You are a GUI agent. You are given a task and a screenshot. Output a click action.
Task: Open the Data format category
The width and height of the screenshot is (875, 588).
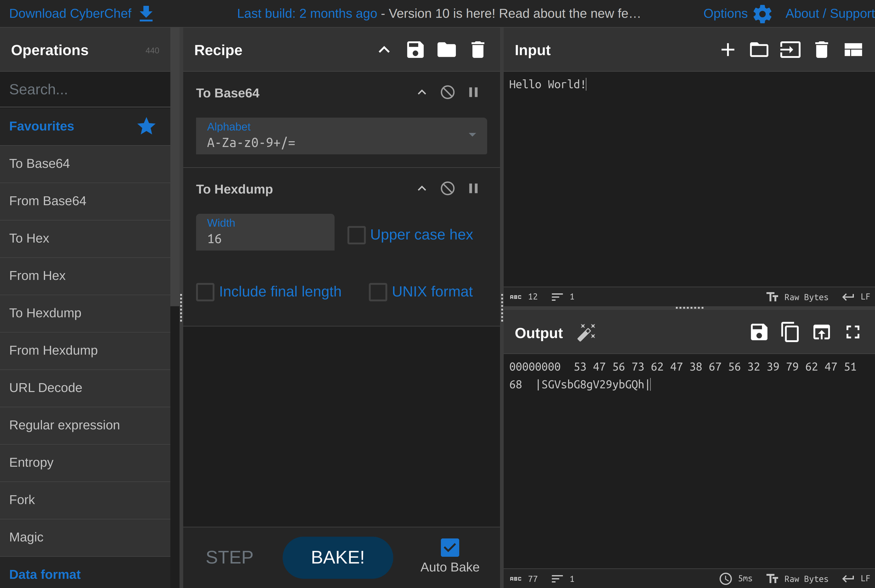point(45,574)
